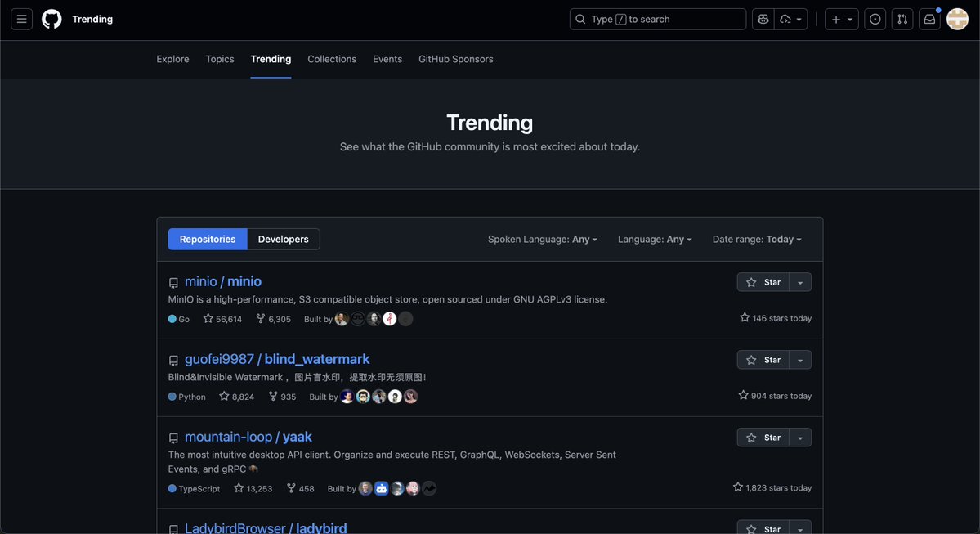
Task: Go to the Events tab
Action: [387, 59]
